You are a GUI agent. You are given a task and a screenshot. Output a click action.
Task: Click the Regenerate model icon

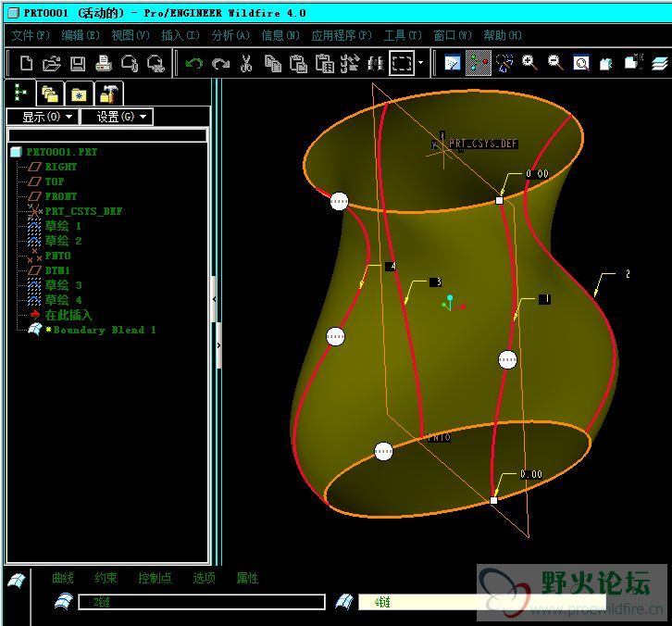pos(350,64)
